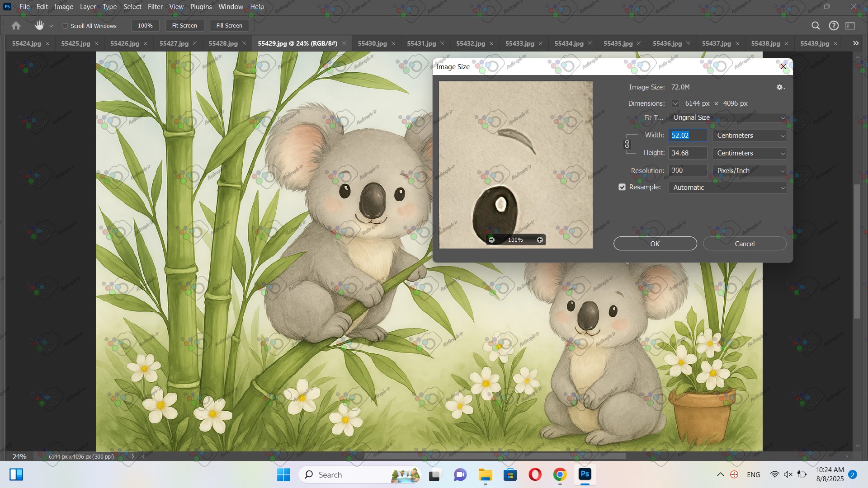This screenshot has width=868, height=488.
Task: Expand the Resolution Pixels/Inch dropdown
Action: (750, 171)
